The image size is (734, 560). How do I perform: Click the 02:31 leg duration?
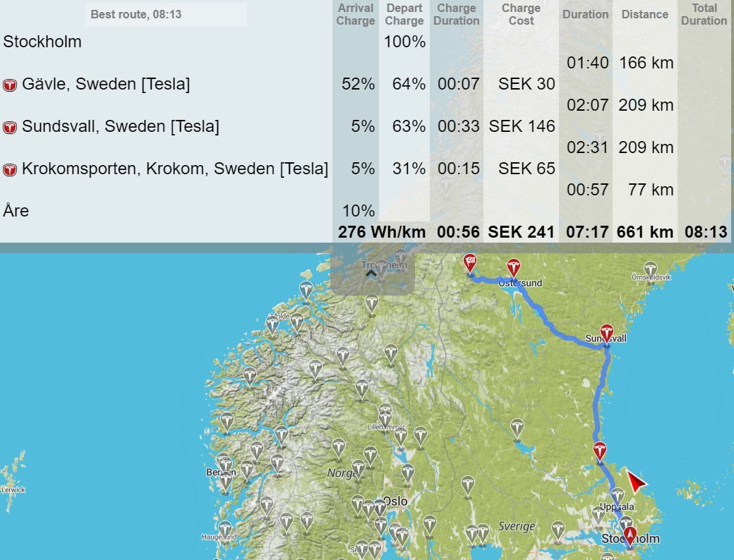[x=587, y=148]
